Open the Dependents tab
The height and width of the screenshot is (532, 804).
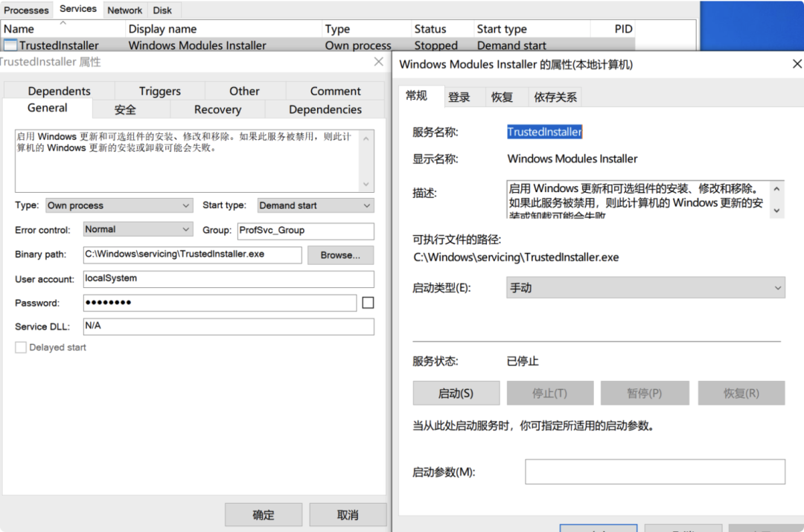[x=59, y=91]
